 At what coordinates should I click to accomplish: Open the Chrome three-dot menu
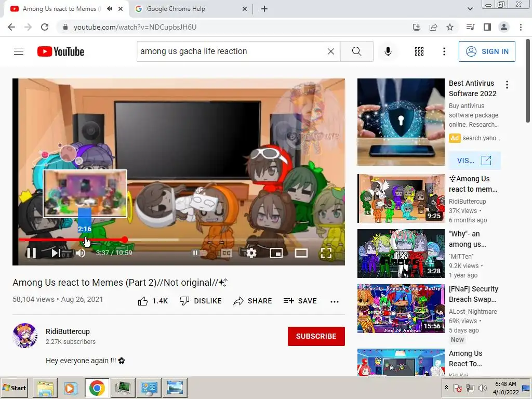(x=521, y=27)
